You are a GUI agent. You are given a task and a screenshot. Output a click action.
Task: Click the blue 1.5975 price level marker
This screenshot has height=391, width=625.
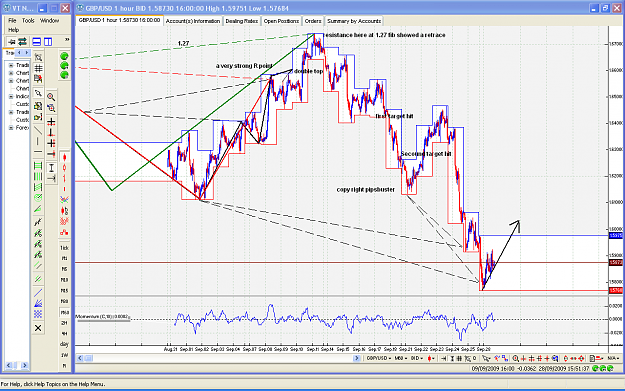616,236
